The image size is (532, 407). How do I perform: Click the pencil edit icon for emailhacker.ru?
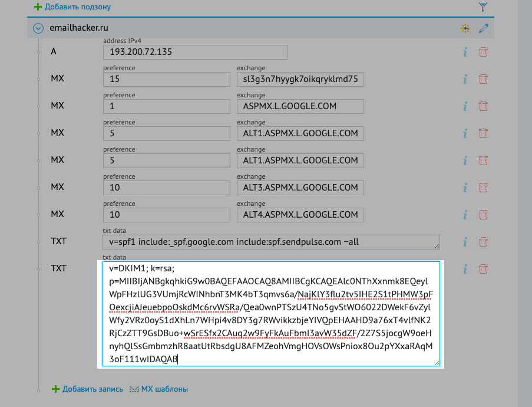tap(484, 28)
